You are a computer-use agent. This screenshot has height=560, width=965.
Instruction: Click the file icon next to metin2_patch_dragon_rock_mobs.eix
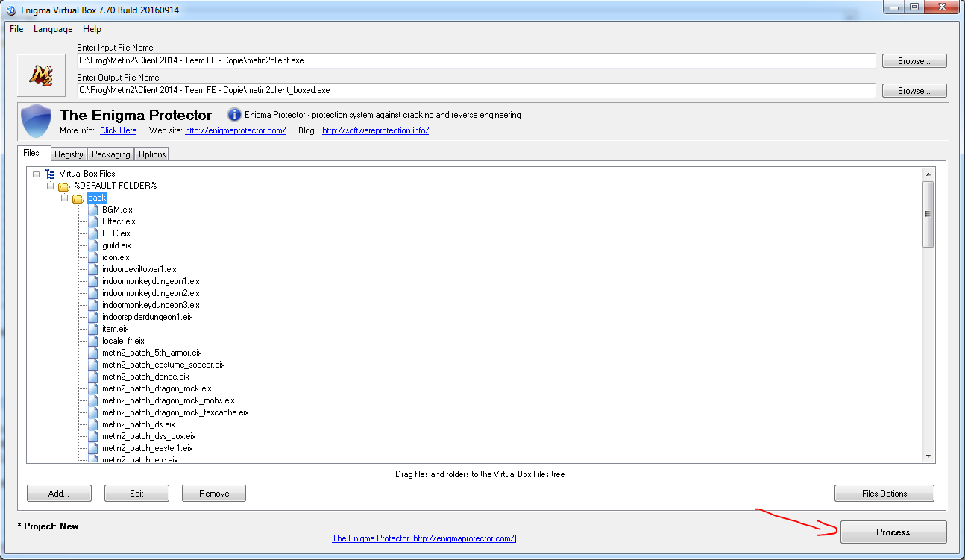click(92, 400)
